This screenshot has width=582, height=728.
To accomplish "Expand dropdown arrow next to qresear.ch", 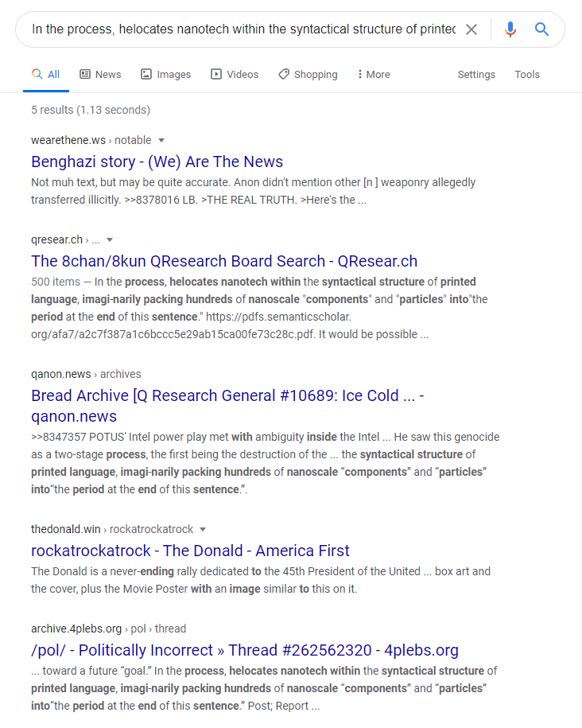I will pos(110,239).
